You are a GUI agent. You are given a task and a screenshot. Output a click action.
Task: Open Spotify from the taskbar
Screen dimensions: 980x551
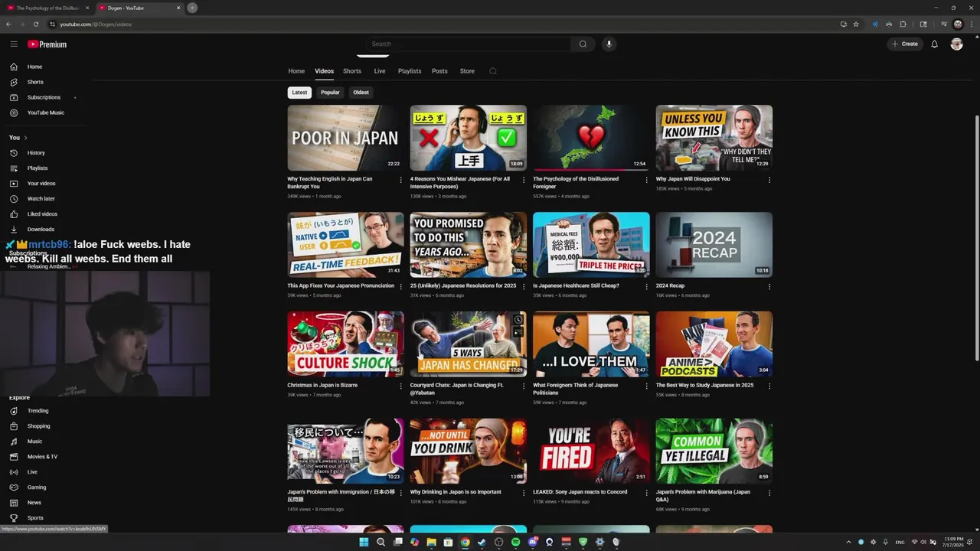(x=515, y=542)
